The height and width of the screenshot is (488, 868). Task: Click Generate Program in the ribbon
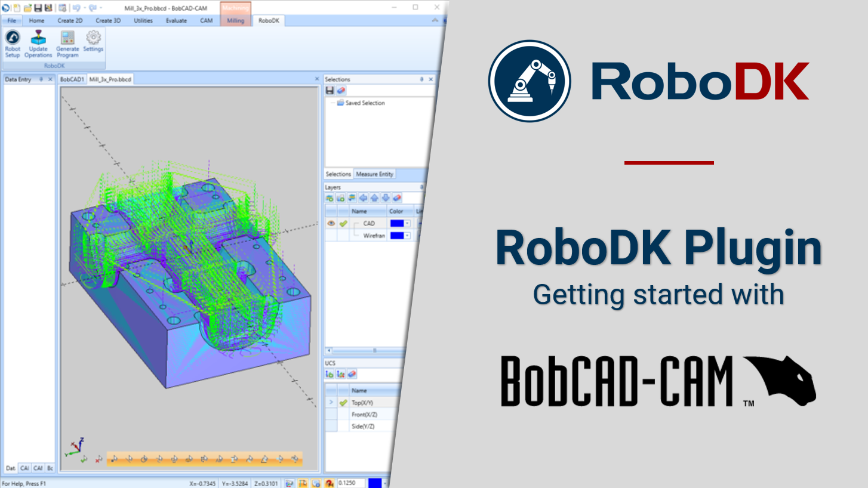click(x=67, y=44)
